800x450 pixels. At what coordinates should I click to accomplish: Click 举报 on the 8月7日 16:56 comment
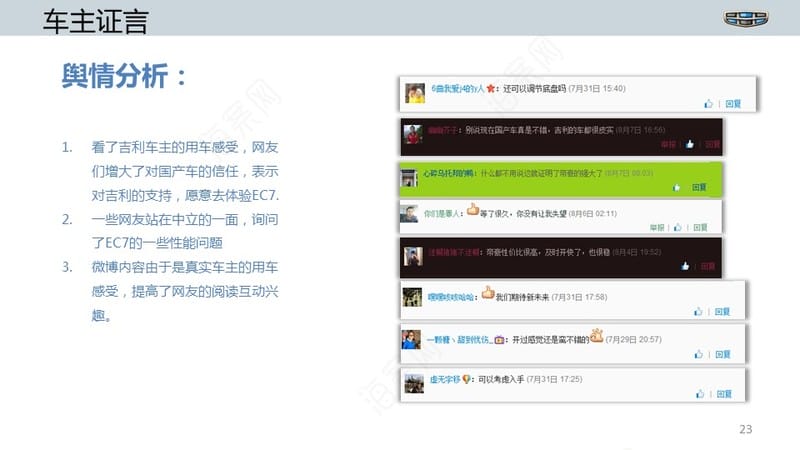[x=668, y=144]
